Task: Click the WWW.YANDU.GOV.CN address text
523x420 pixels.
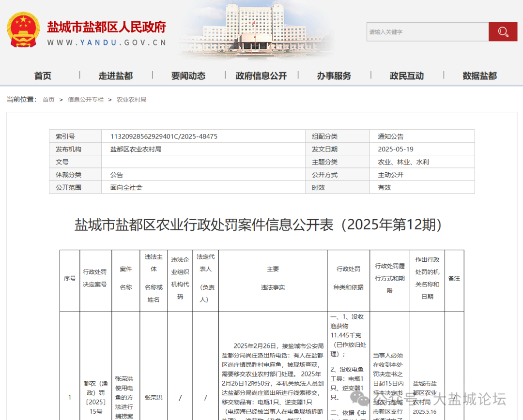Action: click(107, 43)
